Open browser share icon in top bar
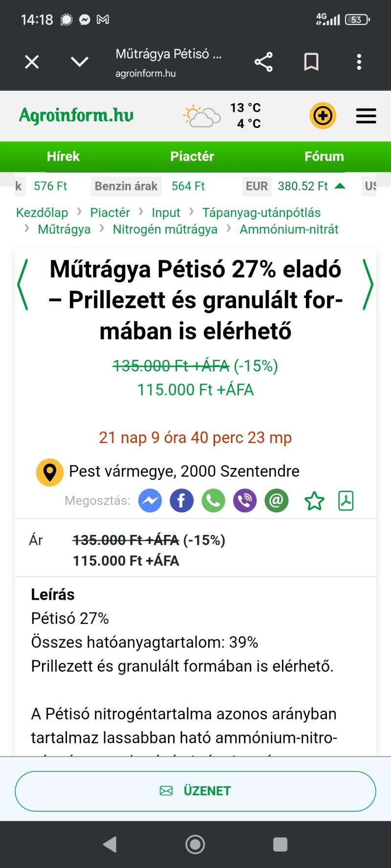This screenshot has width=391, height=868. click(x=263, y=62)
